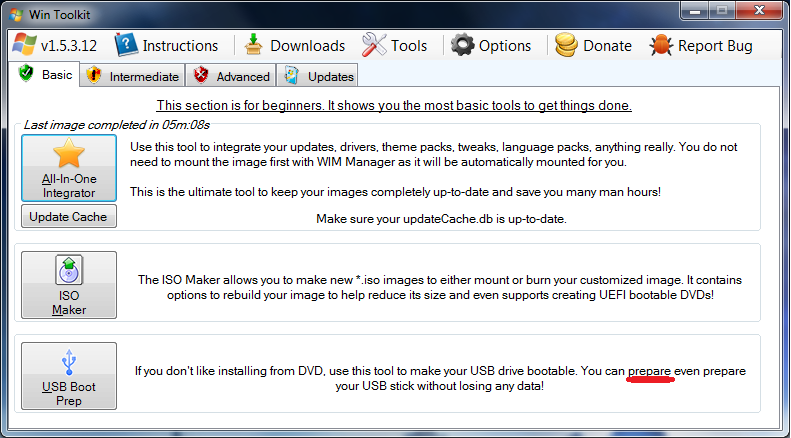Click 'Make sure your updateCache.db is up-to-date' text
Image resolution: width=791 pixels, height=438 pixels.
tap(441, 219)
